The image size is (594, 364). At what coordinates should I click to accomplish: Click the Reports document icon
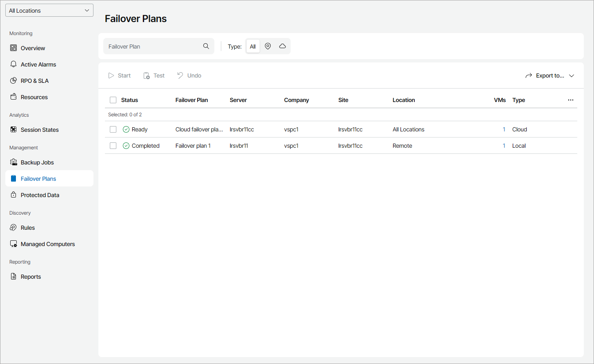click(x=13, y=277)
